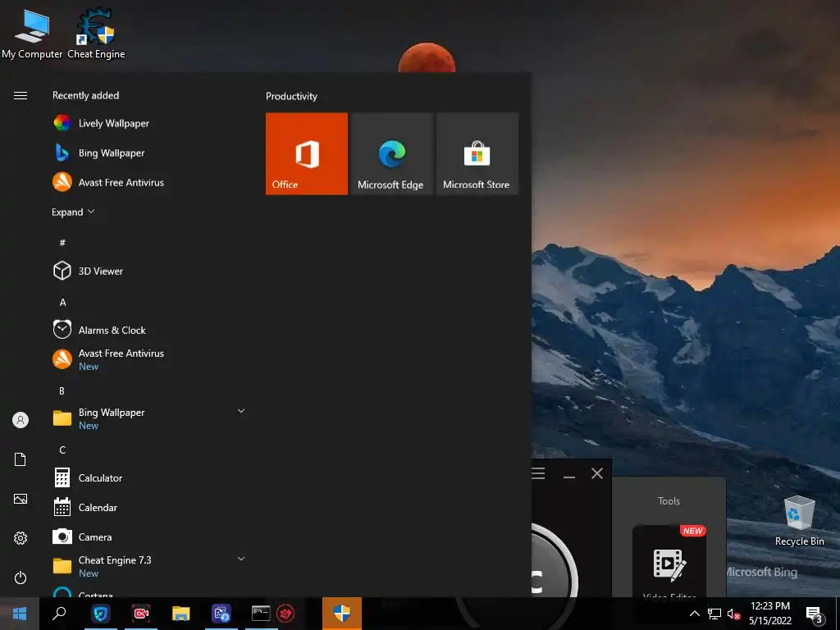The image size is (840, 630).
Task: Expand the Bing Wallpaper folder chevron
Action: coord(241,411)
